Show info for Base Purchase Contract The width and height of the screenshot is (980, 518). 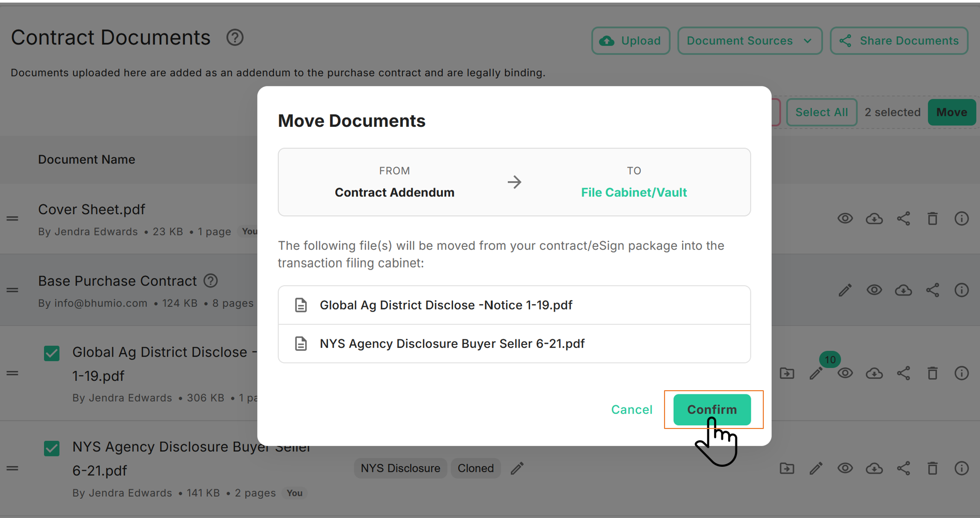pos(961,290)
